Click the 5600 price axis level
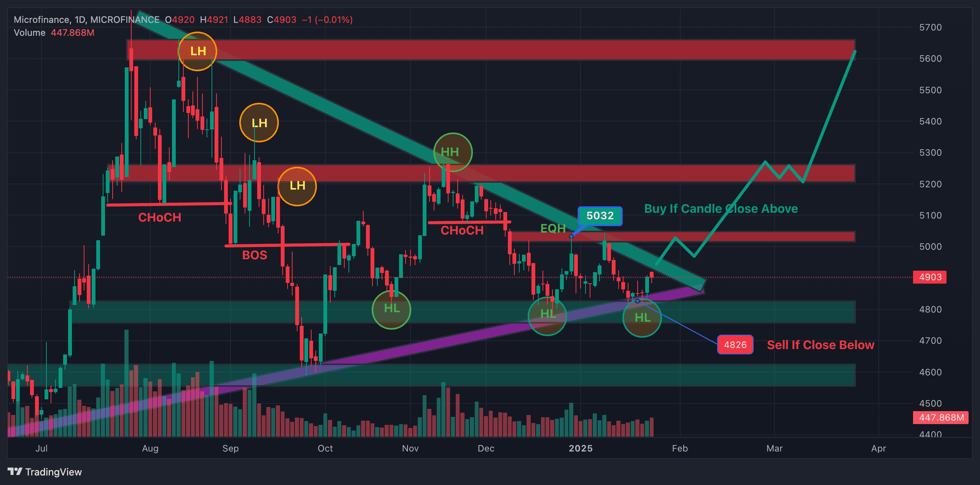 [x=930, y=59]
